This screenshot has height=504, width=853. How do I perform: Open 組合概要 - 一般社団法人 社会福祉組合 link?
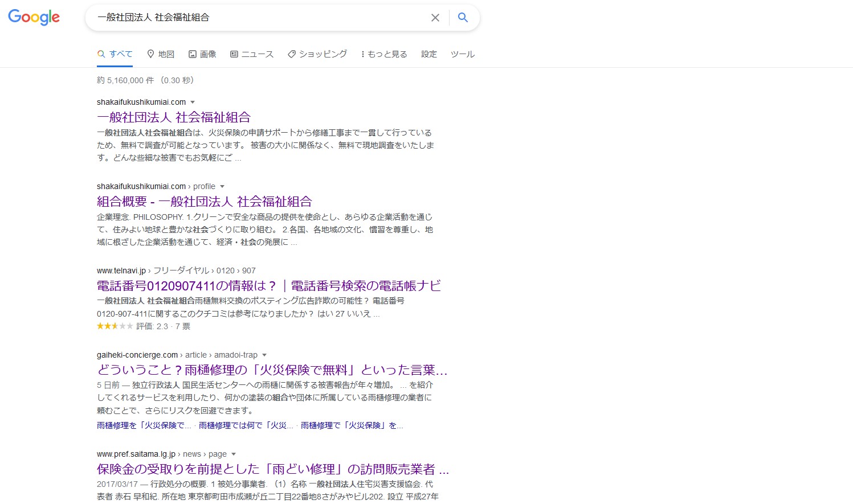pos(205,202)
